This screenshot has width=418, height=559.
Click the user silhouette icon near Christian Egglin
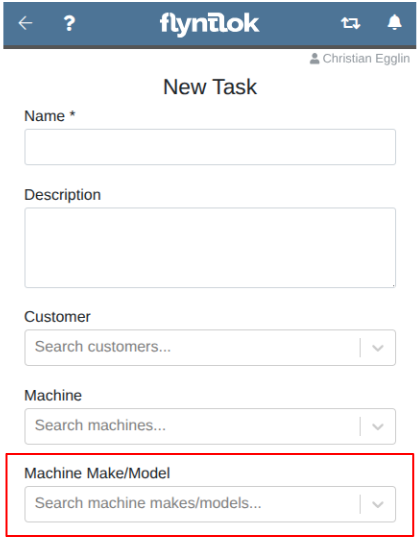click(314, 58)
